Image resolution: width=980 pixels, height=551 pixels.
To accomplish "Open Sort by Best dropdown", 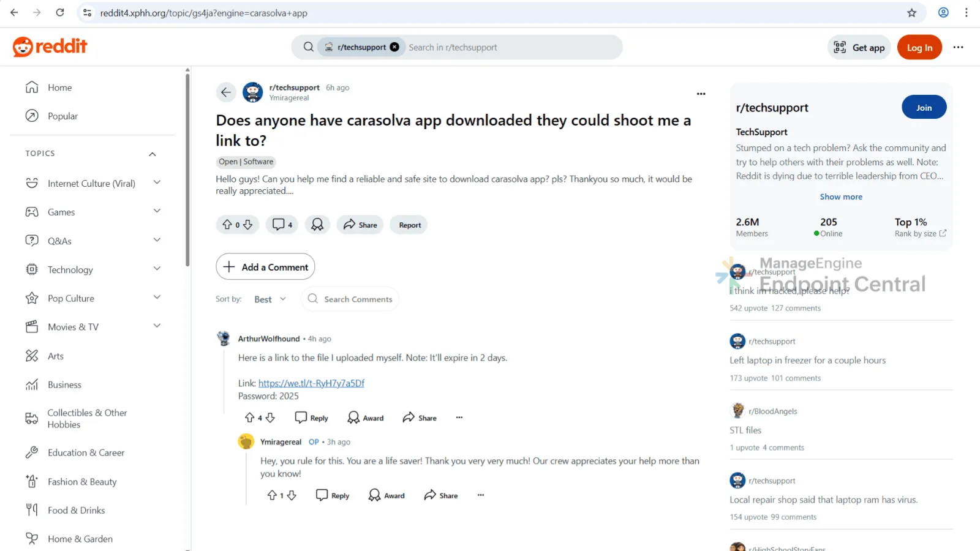I will [270, 299].
